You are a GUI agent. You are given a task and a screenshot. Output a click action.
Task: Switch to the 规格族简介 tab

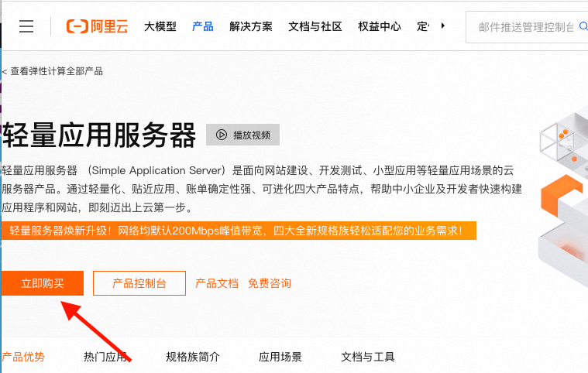coord(193,357)
